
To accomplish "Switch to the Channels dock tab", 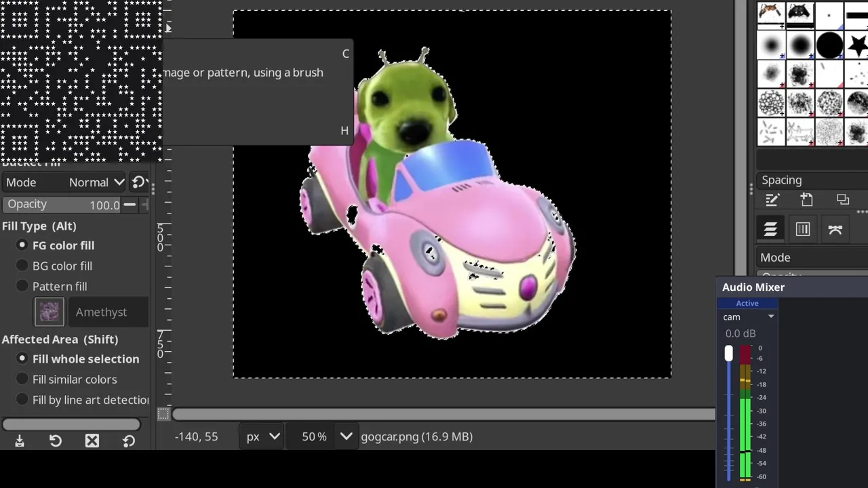I will coord(803,229).
